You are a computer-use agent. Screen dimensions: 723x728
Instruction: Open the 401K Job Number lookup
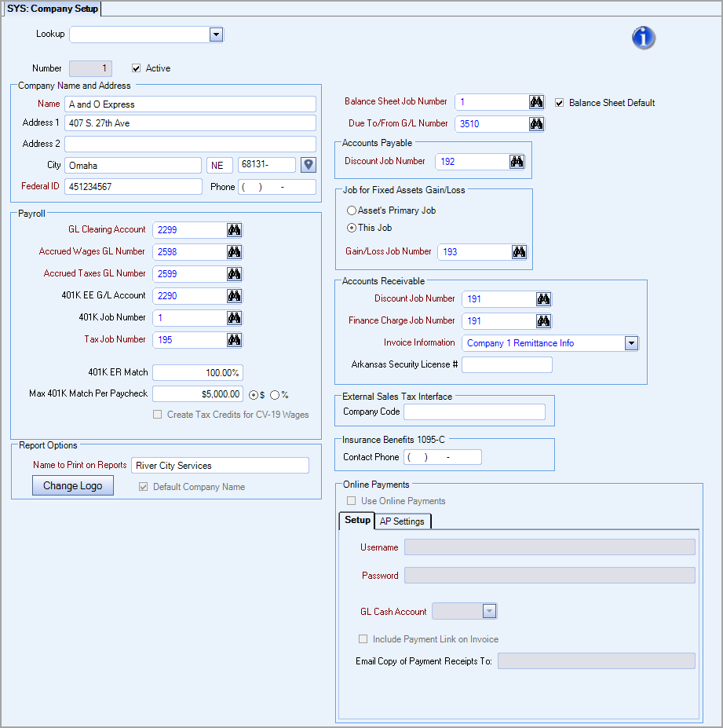[232, 317]
